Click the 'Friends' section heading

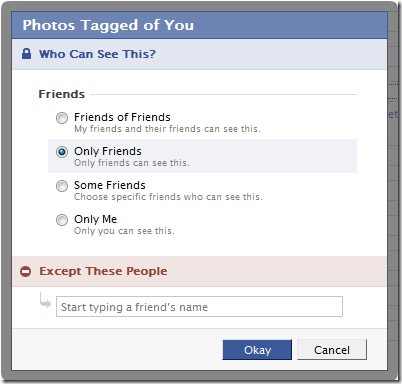coord(62,94)
